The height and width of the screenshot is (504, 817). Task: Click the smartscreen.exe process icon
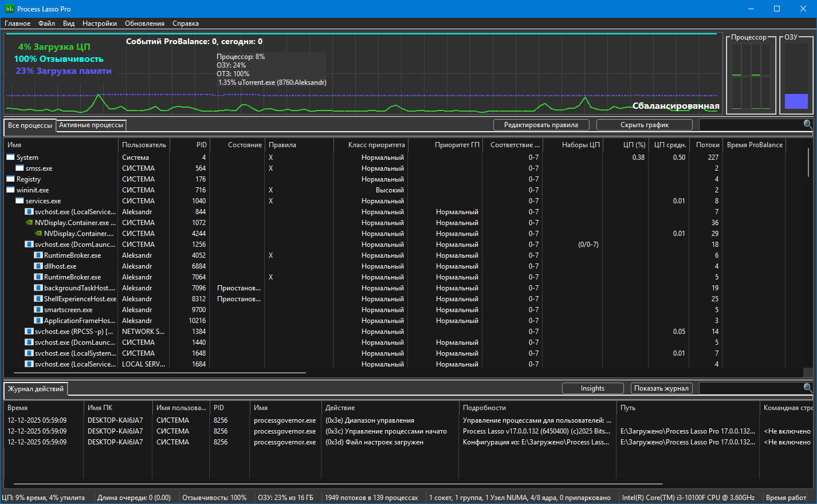38,310
